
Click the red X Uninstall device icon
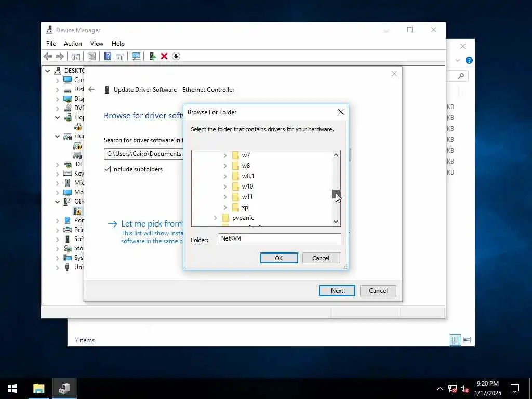tap(164, 56)
